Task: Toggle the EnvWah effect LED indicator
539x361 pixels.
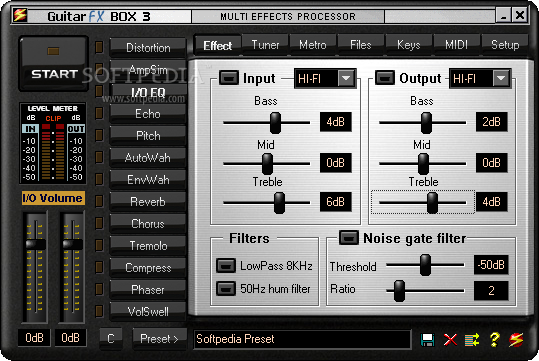Action: [x=99, y=179]
